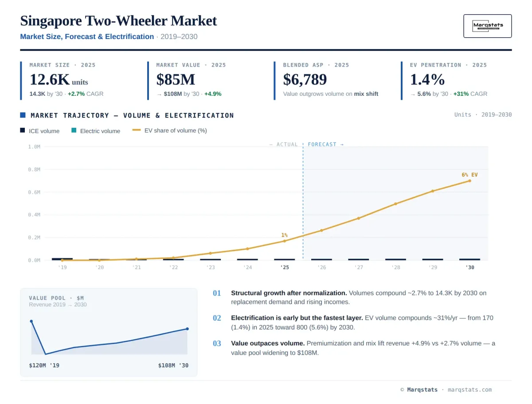532x404 pixels.
Task: Open the marqstats.com footer link
Action: pyautogui.click(x=469, y=390)
